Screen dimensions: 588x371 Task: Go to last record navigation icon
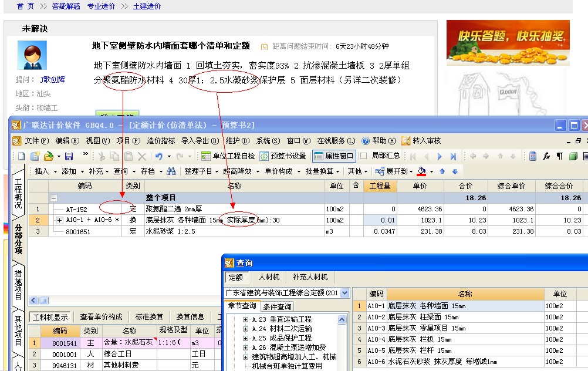pyautogui.click(x=453, y=156)
